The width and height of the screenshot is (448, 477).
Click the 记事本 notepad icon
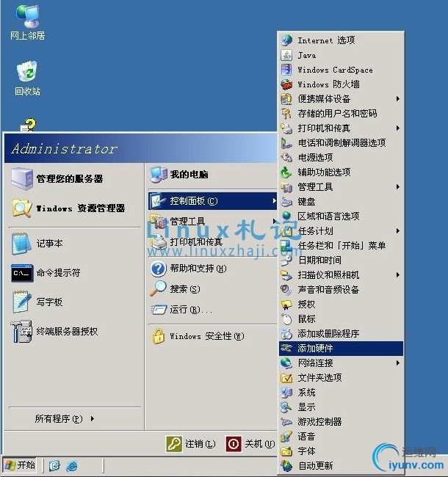click(21, 244)
